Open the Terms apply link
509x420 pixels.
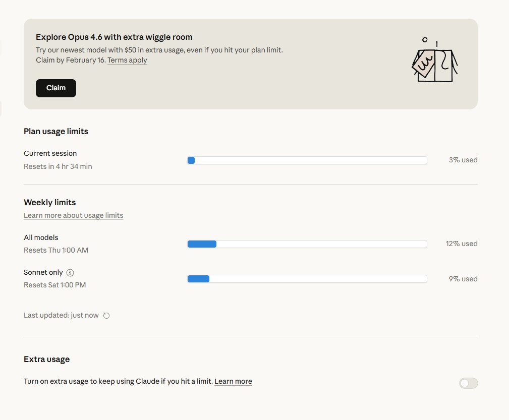click(127, 60)
